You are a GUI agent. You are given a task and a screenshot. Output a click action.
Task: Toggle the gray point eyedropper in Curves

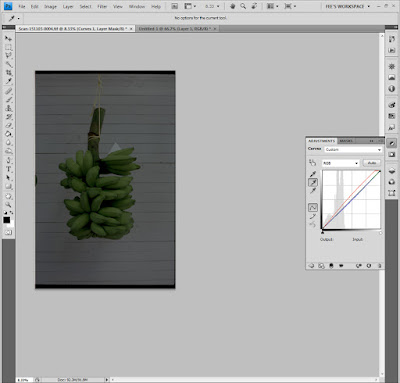tap(313, 182)
